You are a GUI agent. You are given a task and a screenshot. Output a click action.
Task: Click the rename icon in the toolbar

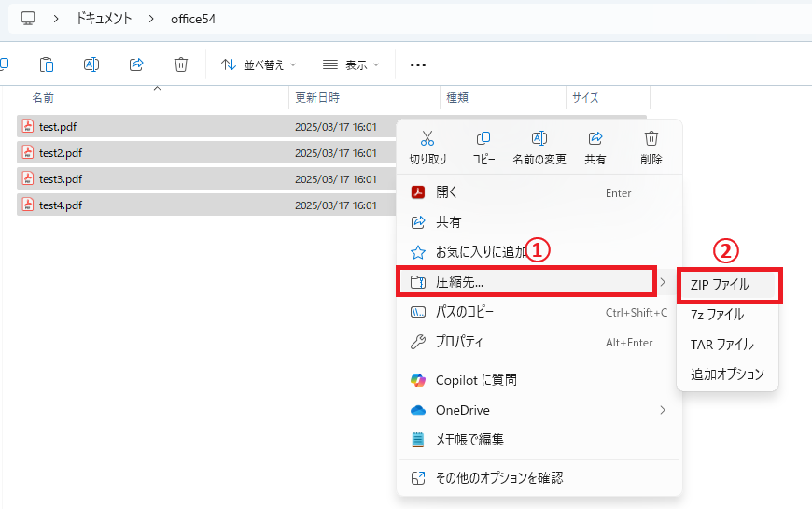click(x=91, y=64)
